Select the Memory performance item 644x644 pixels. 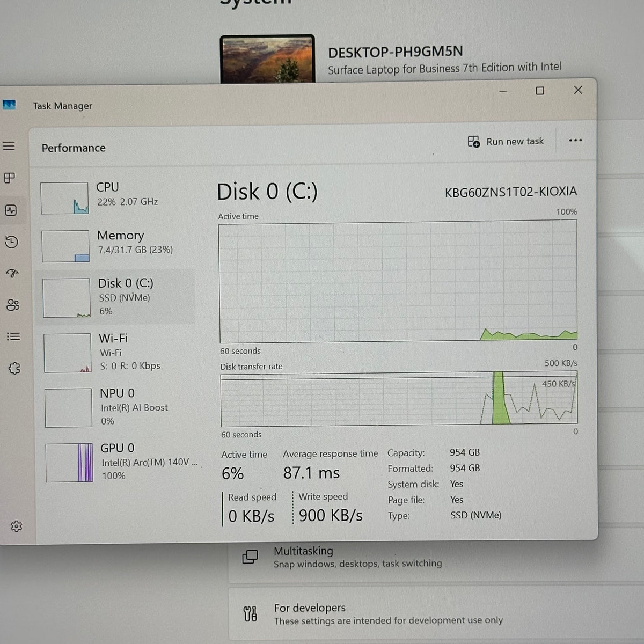point(117,246)
